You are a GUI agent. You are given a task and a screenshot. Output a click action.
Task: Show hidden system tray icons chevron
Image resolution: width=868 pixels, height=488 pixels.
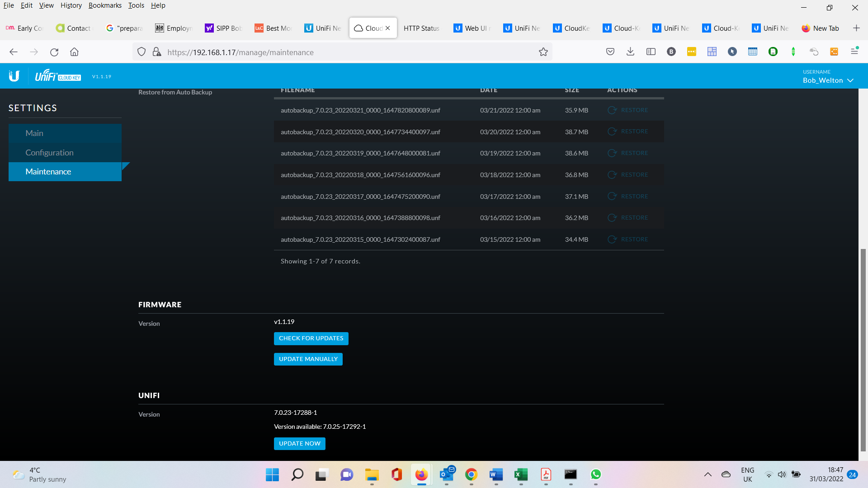point(708,474)
